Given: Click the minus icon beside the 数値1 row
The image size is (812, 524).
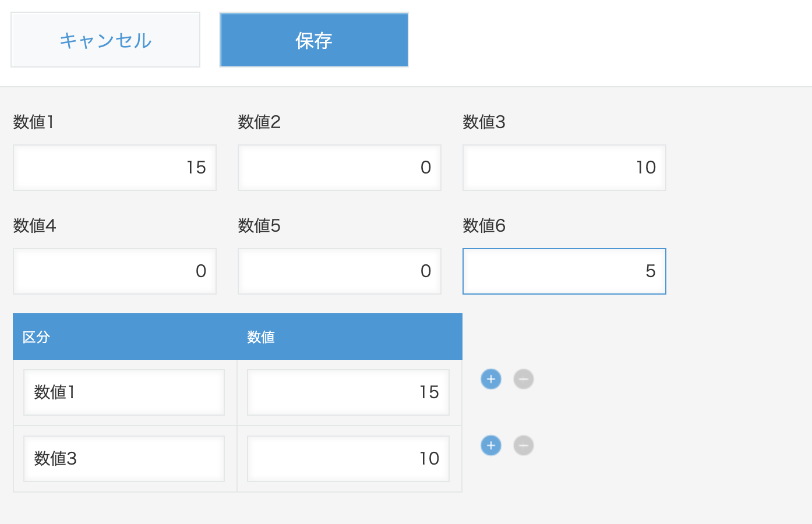Looking at the screenshot, I should [x=523, y=379].
